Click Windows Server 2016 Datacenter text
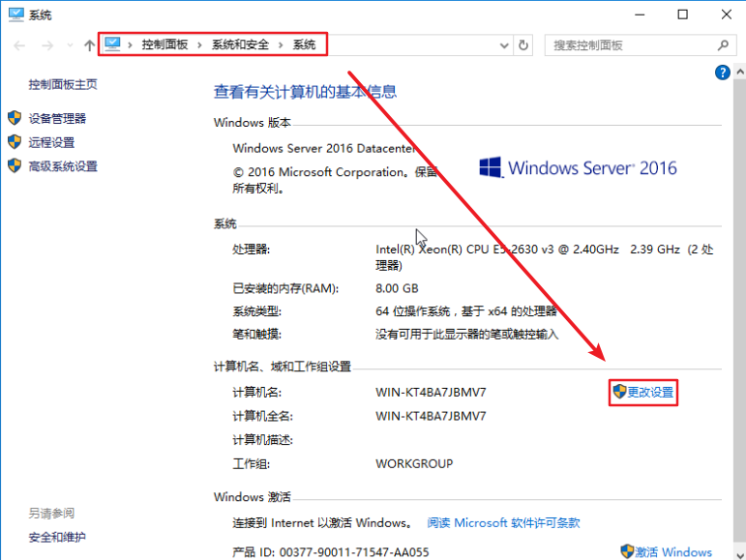 324,148
